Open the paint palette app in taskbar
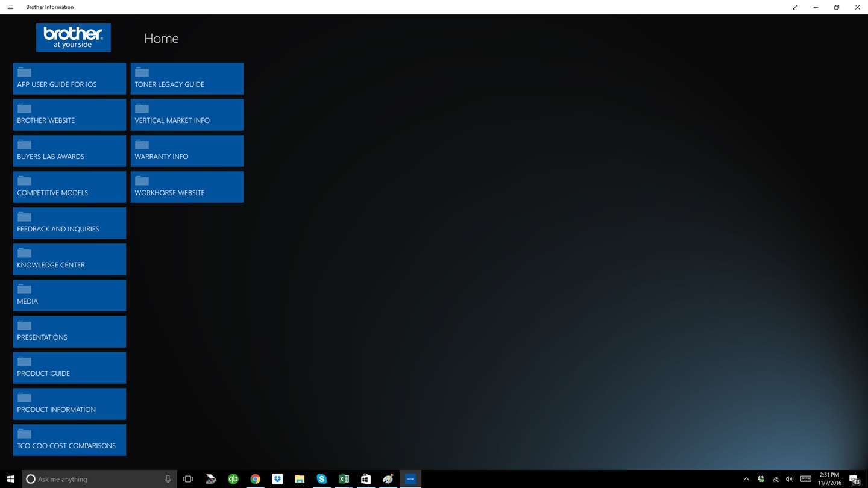Image resolution: width=868 pixels, height=488 pixels. pos(388,479)
